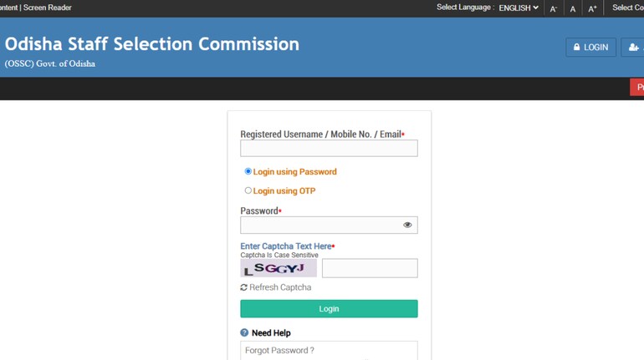644x360 pixels.
Task: Reset font size with A button
Action: point(573,8)
